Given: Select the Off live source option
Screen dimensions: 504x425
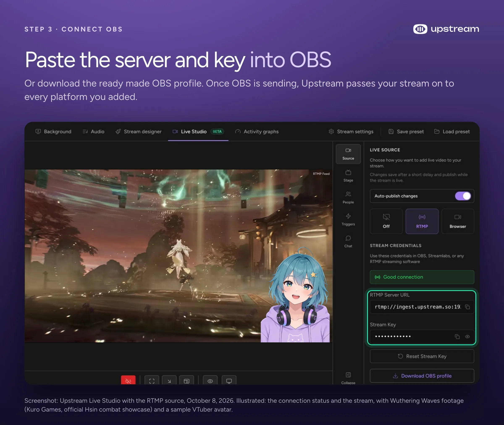Looking at the screenshot, I should (x=386, y=221).
